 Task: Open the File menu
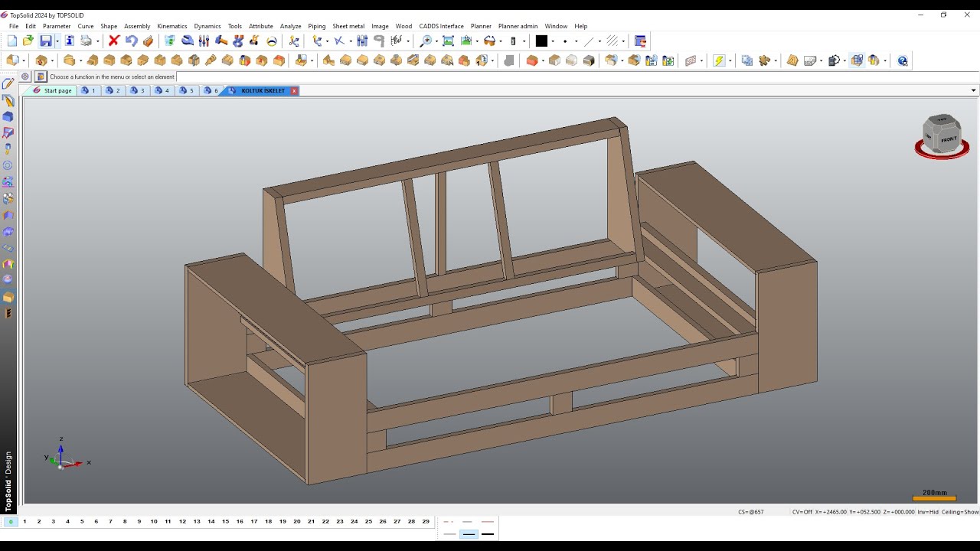(x=14, y=26)
